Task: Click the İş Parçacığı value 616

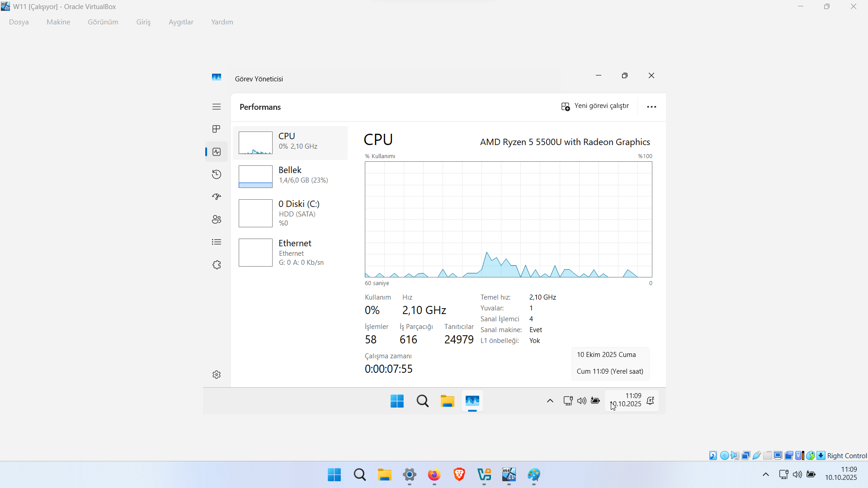Action: tap(408, 340)
